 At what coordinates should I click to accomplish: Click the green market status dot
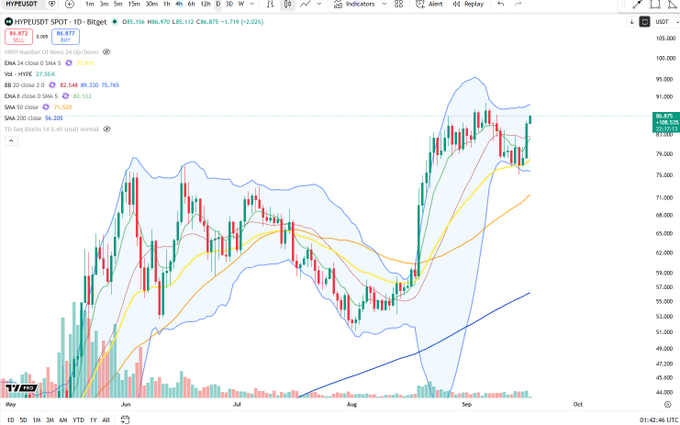(114, 22)
